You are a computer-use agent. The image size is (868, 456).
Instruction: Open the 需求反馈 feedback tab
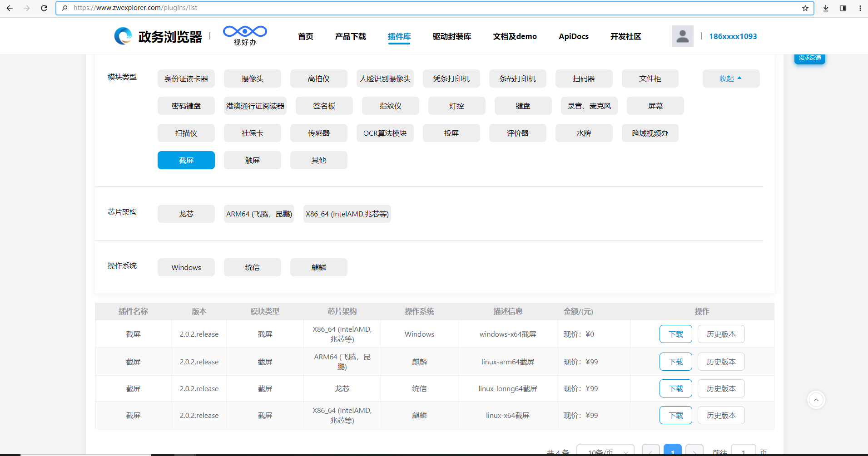(809, 58)
